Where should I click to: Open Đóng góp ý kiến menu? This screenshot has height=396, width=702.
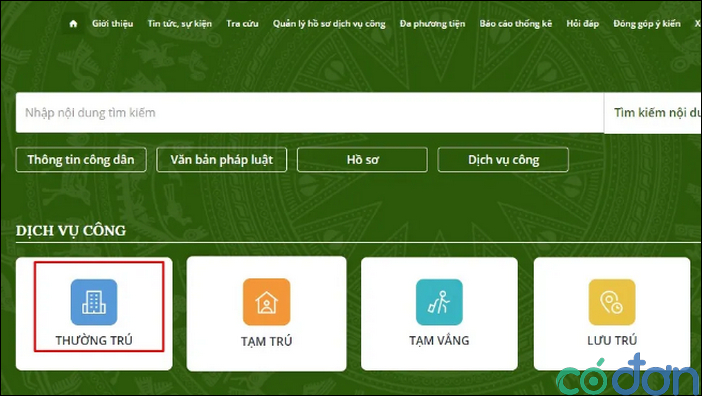tap(647, 24)
